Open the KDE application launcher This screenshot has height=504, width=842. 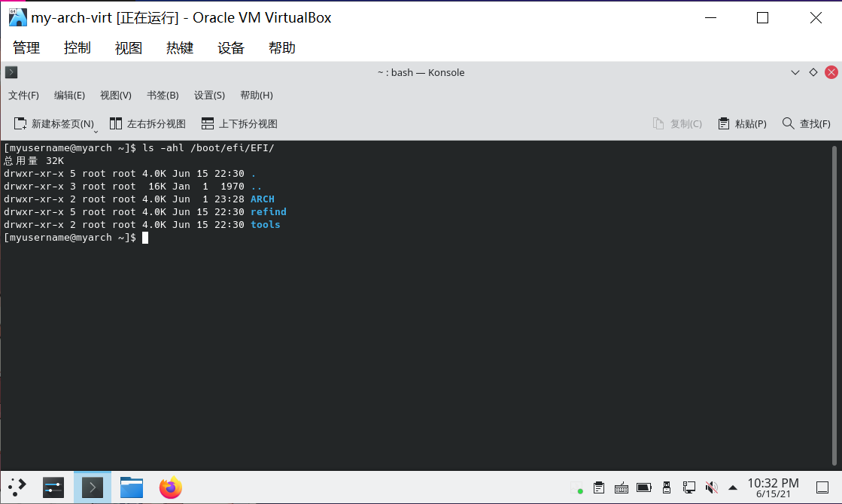point(17,487)
